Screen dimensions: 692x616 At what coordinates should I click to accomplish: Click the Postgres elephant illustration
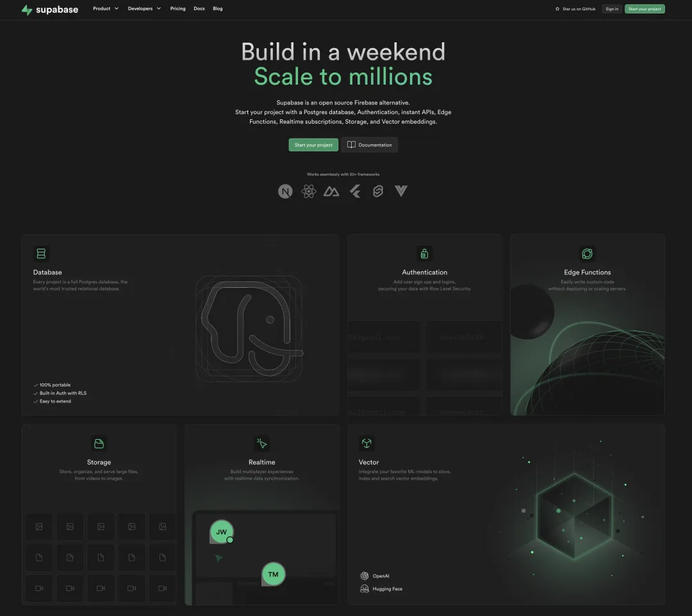click(249, 329)
